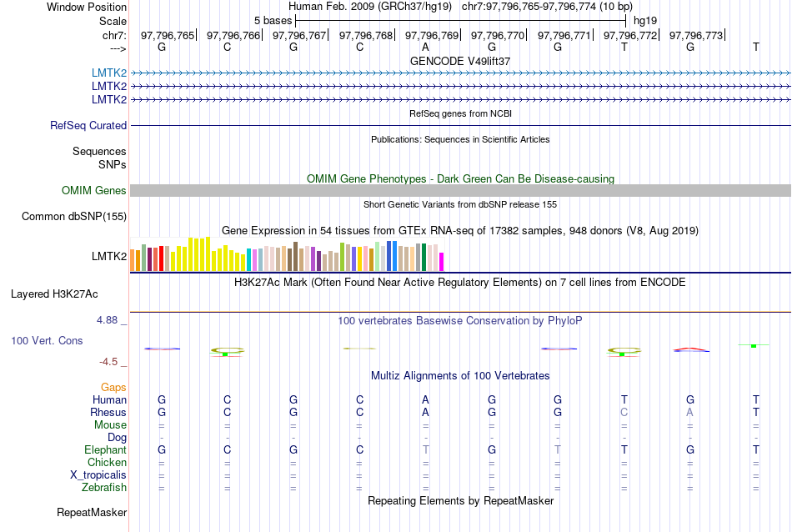The image size is (792, 532).
Task: Open Publications: Sequences in Scientific Articles title
Action: (x=460, y=139)
